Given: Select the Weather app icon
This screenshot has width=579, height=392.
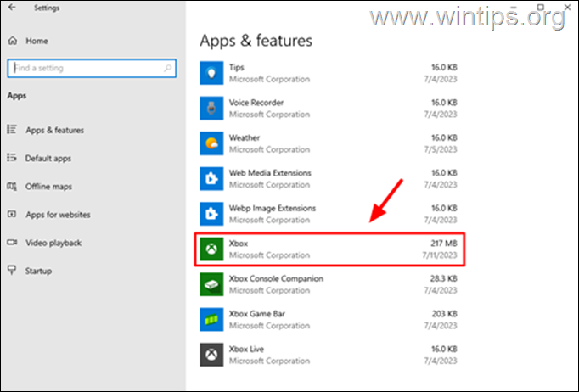Looking at the screenshot, I should click(211, 143).
